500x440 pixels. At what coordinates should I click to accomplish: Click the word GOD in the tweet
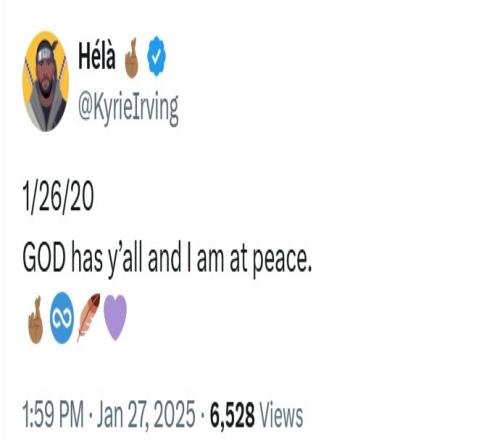[x=44, y=259]
